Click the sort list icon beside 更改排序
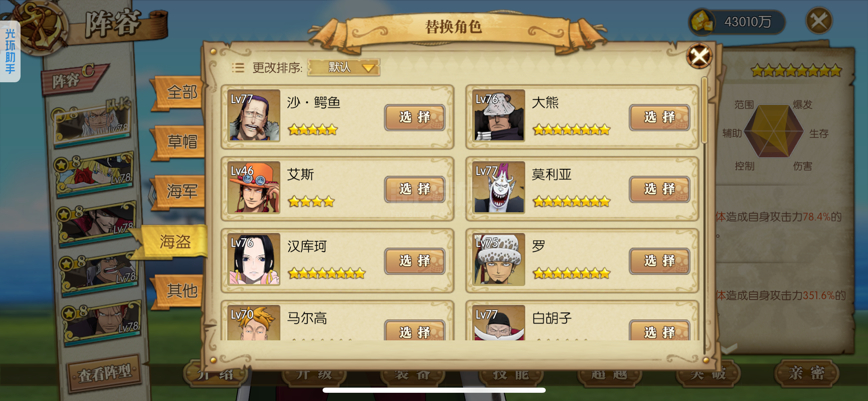Screen dimensions: 868x401 (238, 68)
